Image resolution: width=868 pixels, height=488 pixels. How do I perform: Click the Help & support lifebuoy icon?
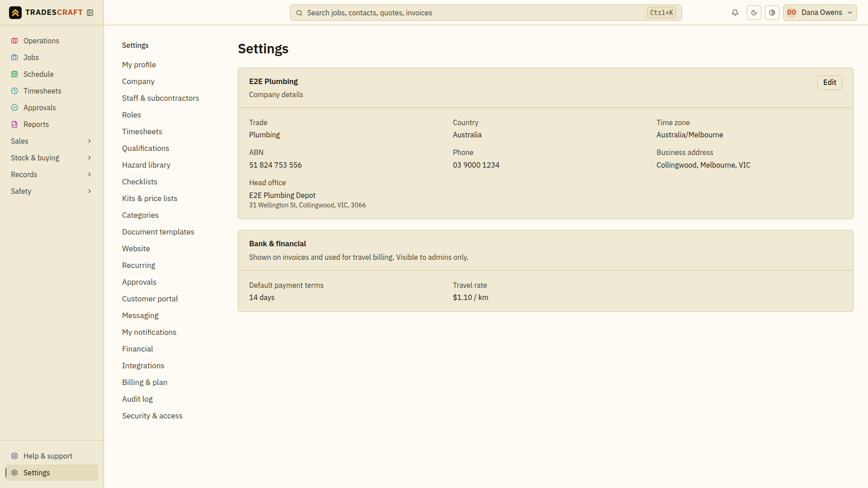(x=14, y=456)
